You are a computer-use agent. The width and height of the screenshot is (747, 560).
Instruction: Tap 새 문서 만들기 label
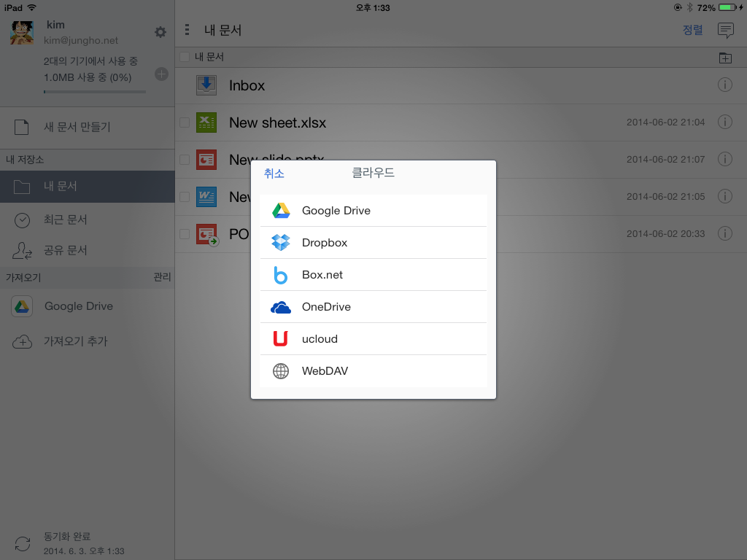point(77,127)
